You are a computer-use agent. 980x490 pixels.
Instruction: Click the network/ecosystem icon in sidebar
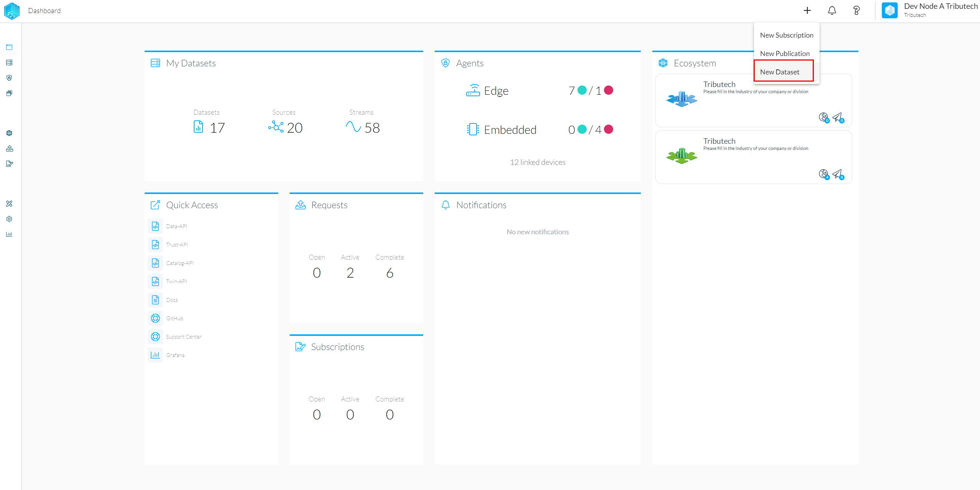click(x=9, y=133)
